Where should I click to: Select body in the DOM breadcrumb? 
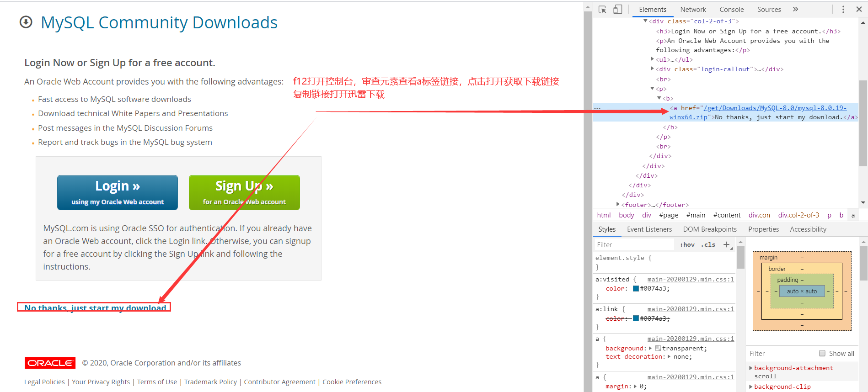click(x=626, y=215)
